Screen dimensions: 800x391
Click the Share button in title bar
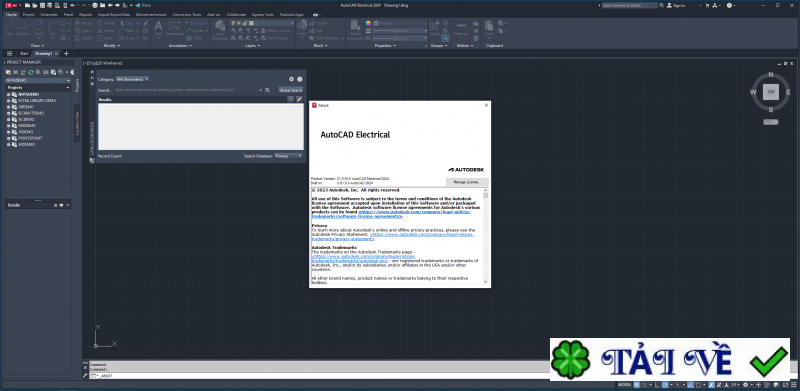point(143,5)
